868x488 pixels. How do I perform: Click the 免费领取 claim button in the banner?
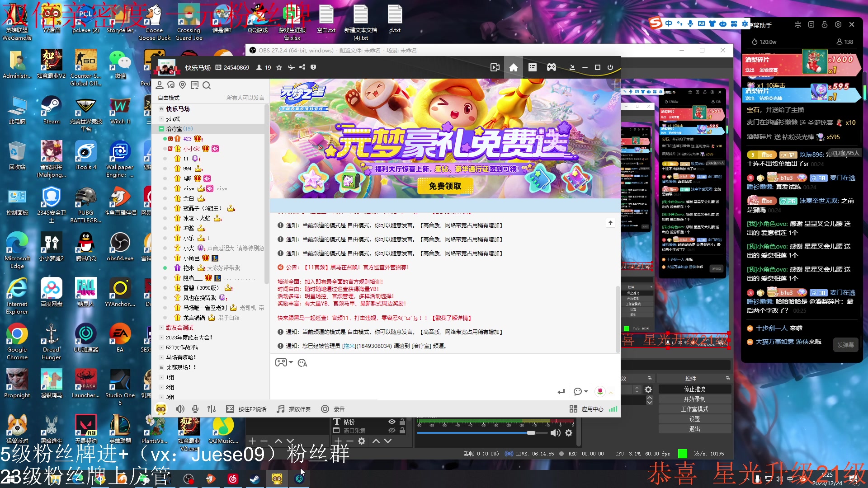[444, 186]
